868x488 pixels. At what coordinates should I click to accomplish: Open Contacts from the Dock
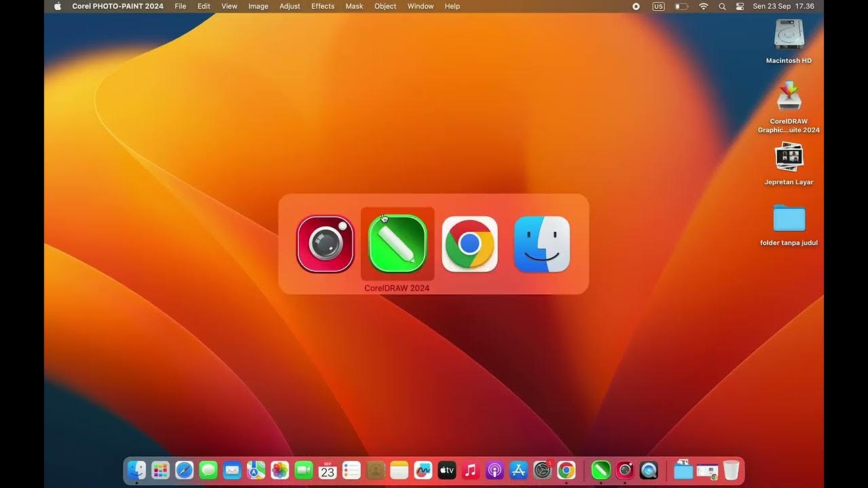(376, 470)
